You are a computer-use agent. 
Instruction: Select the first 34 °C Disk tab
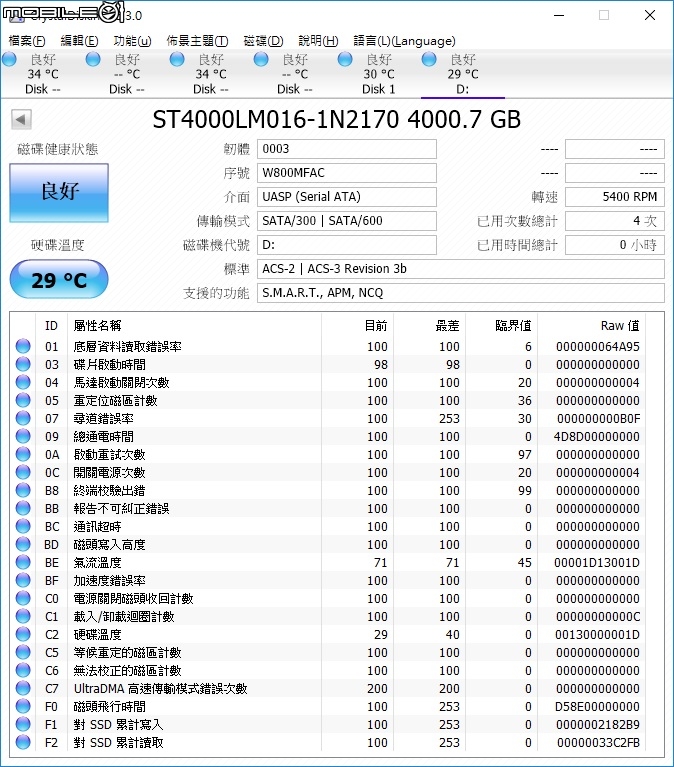click(x=43, y=74)
